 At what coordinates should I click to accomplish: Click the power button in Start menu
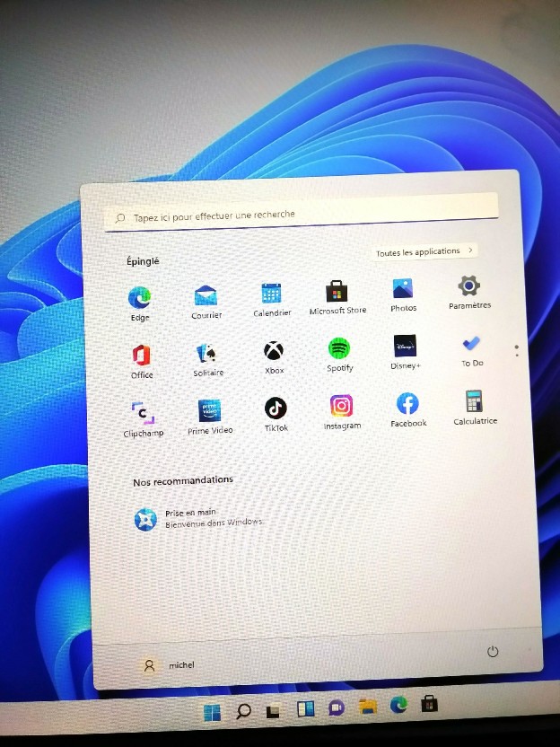pos(493,651)
